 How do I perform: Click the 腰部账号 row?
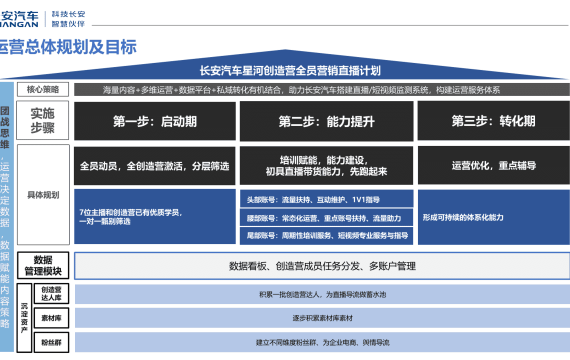pyautogui.click(x=326, y=217)
